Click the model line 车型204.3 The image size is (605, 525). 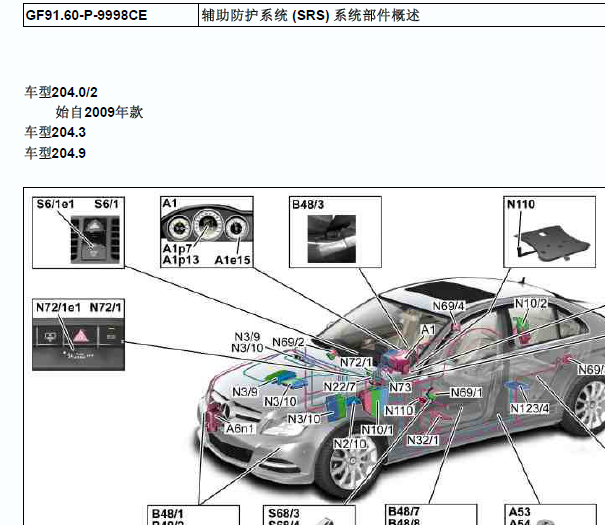[55, 132]
